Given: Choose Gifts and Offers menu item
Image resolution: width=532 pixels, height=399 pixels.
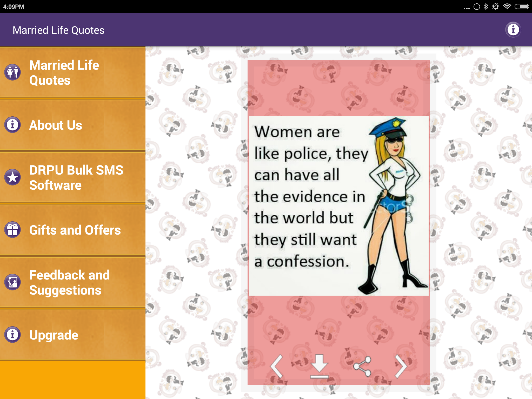Looking at the screenshot, I should tap(75, 230).
